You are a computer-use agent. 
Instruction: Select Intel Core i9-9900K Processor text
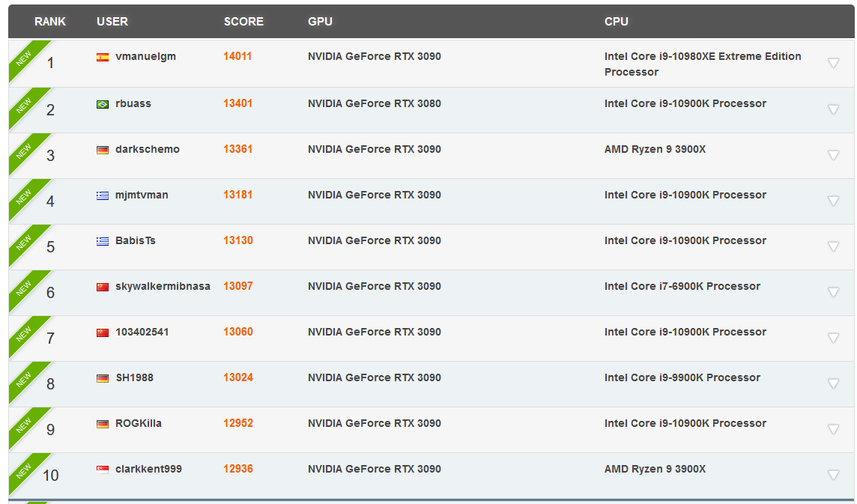682,377
